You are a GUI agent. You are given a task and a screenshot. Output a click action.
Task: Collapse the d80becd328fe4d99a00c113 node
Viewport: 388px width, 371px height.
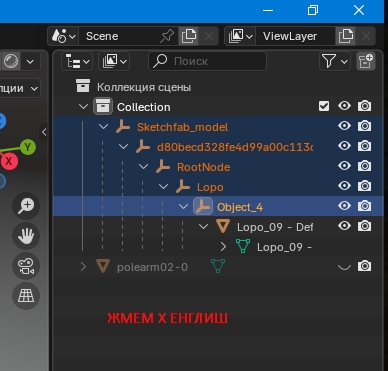[124, 147]
